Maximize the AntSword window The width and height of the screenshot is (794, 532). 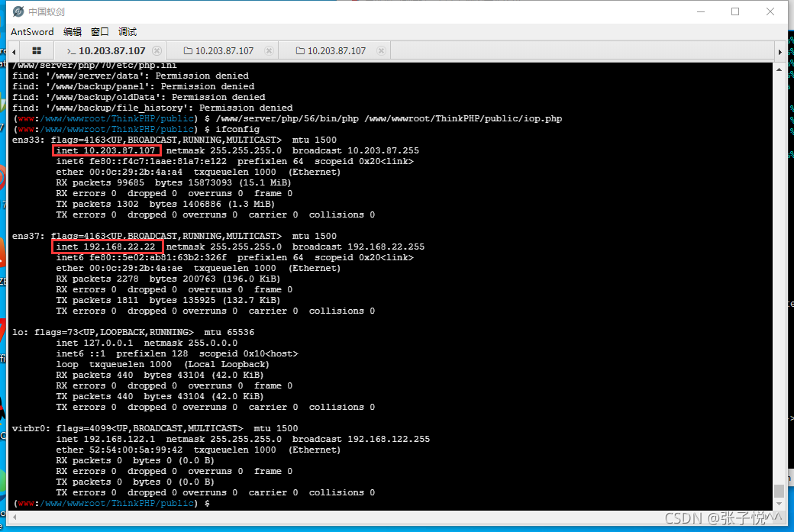(735, 11)
